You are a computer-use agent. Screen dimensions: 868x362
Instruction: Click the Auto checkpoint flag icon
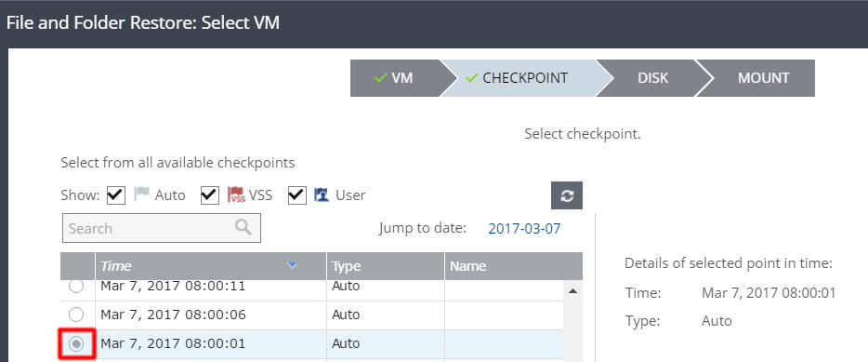pyautogui.click(x=141, y=194)
